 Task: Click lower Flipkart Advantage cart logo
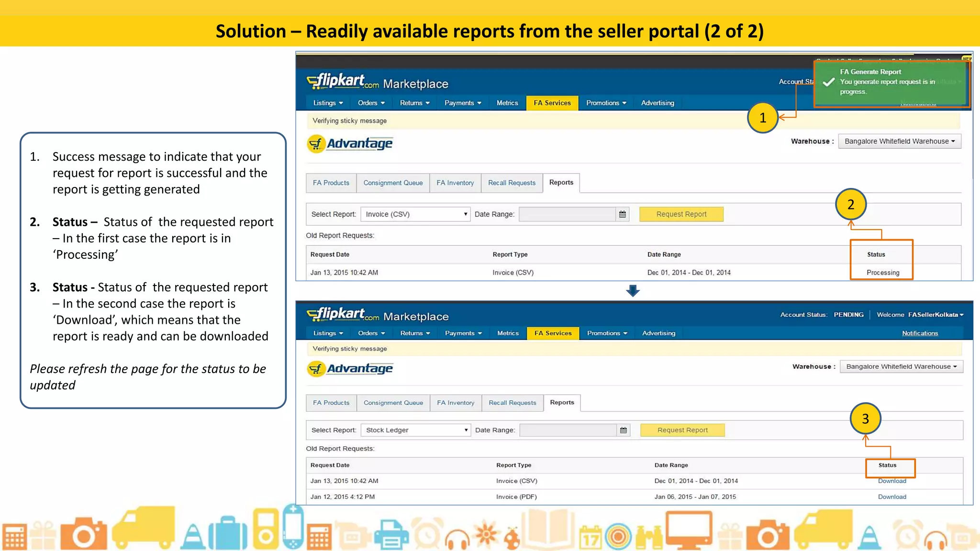[x=316, y=369]
